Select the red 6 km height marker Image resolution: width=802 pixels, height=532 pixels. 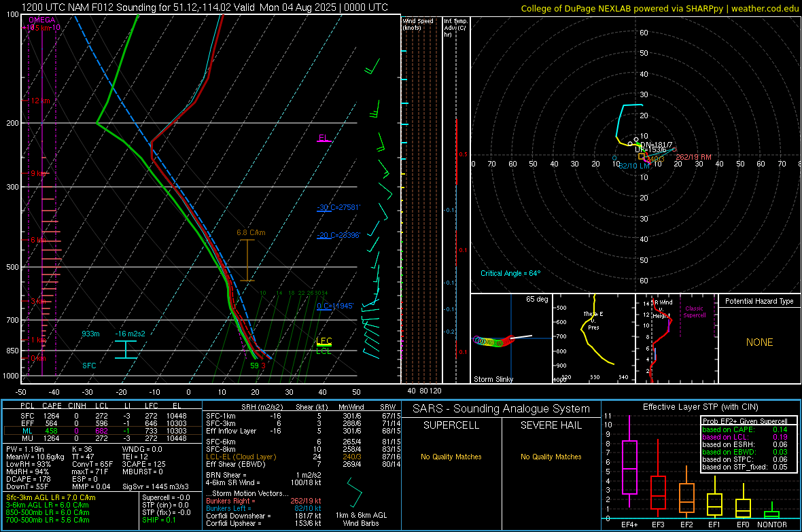(x=39, y=240)
